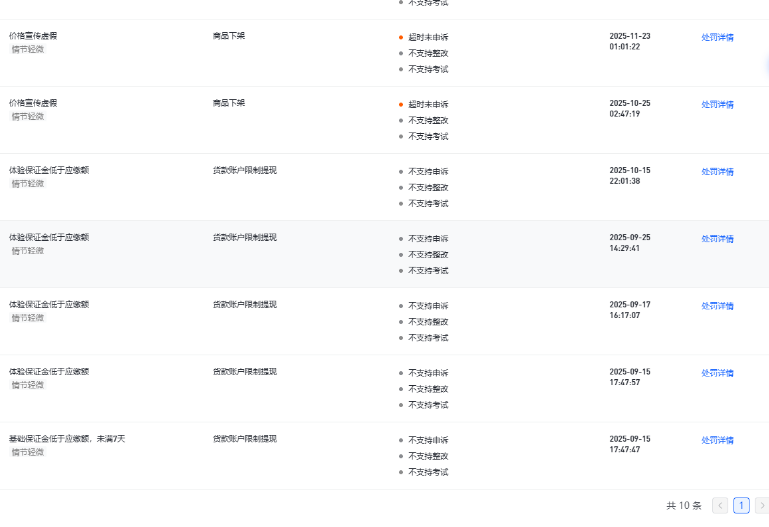Open 处罚详情 for the 2025-10-25 record

(717, 104)
